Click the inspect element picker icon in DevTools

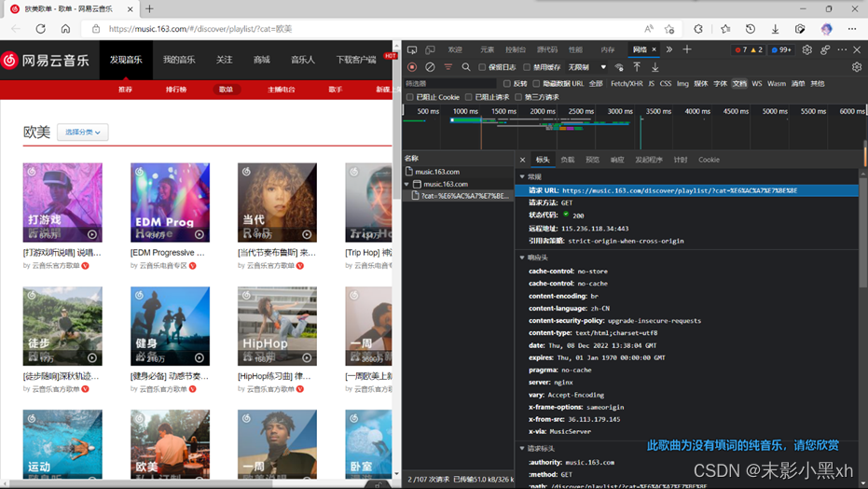point(412,49)
